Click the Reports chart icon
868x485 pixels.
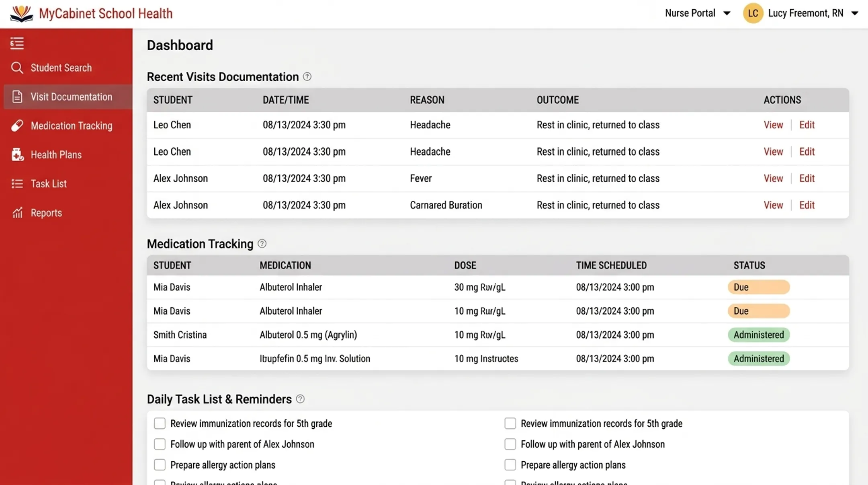coord(17,213)
